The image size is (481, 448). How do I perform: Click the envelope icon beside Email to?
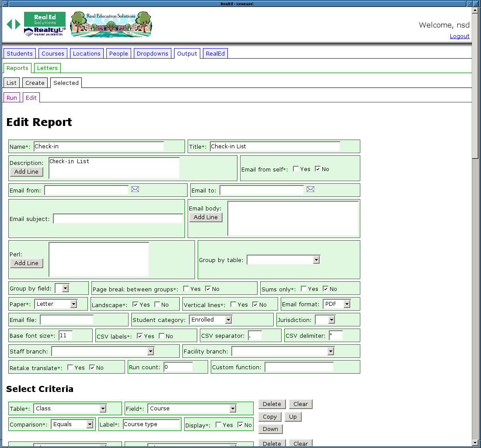(x=310, y=189)
